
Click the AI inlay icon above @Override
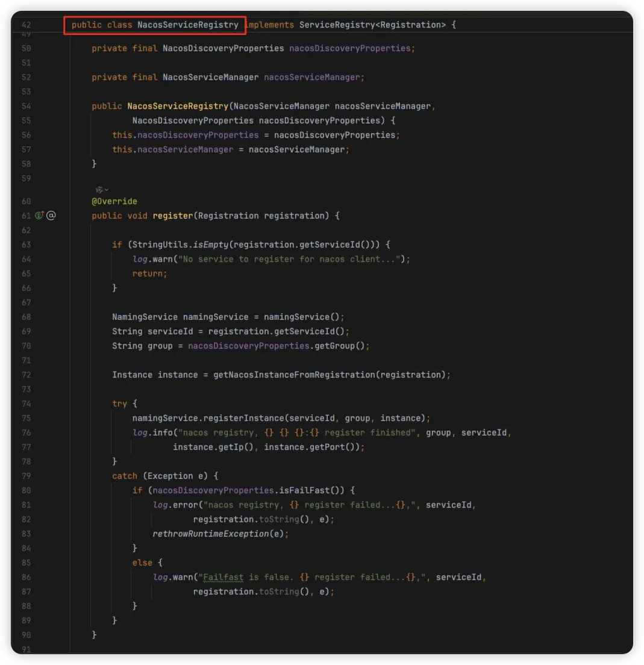click(x=99, y=189)
